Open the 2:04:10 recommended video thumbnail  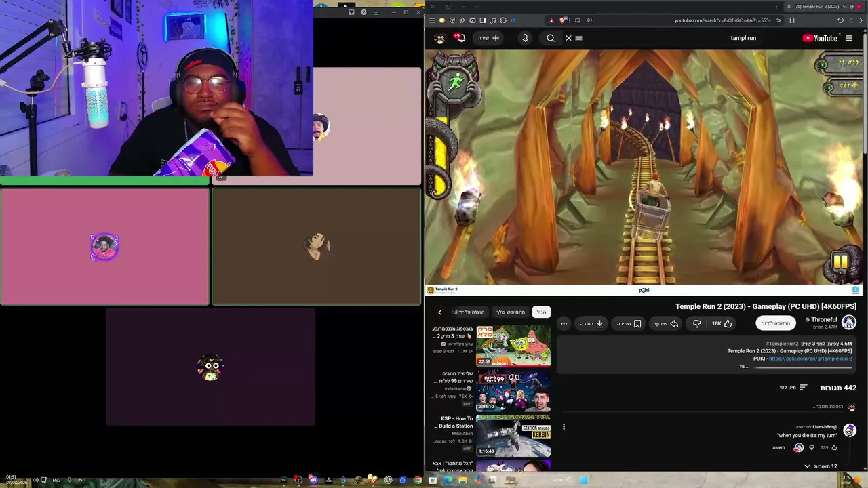coord(513,390)
